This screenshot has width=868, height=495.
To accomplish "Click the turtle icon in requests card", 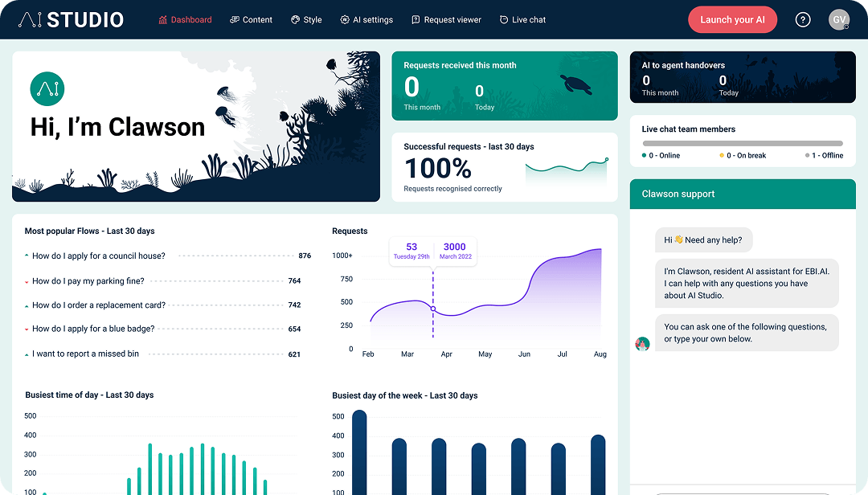I will [575, 84].
